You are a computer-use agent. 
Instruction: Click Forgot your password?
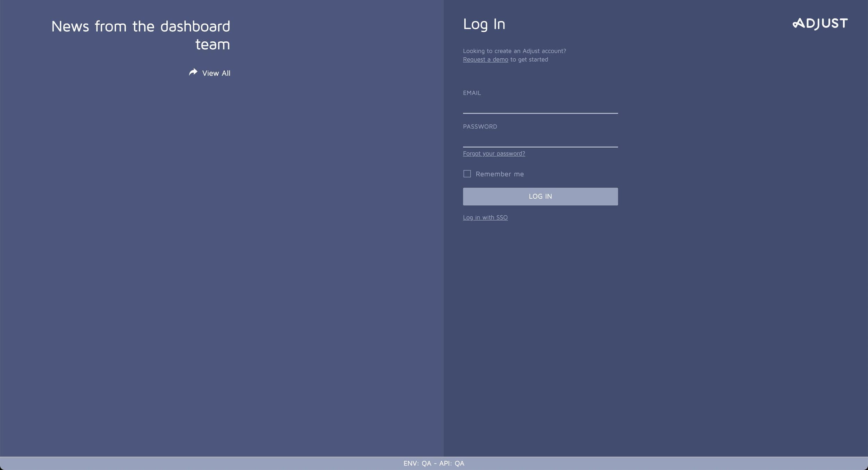pos(494,153)
